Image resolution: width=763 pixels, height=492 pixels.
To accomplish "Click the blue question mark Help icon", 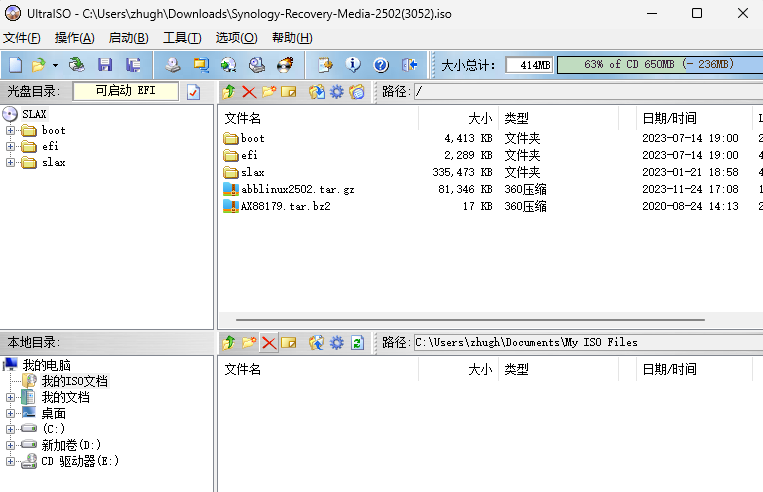I will 381,65.
